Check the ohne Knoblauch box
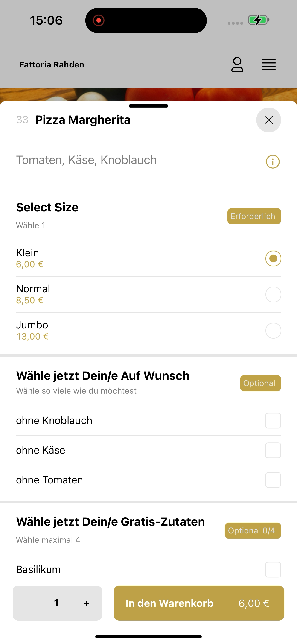297x644 pixels. pyautogui.click(x=273, y=421)
